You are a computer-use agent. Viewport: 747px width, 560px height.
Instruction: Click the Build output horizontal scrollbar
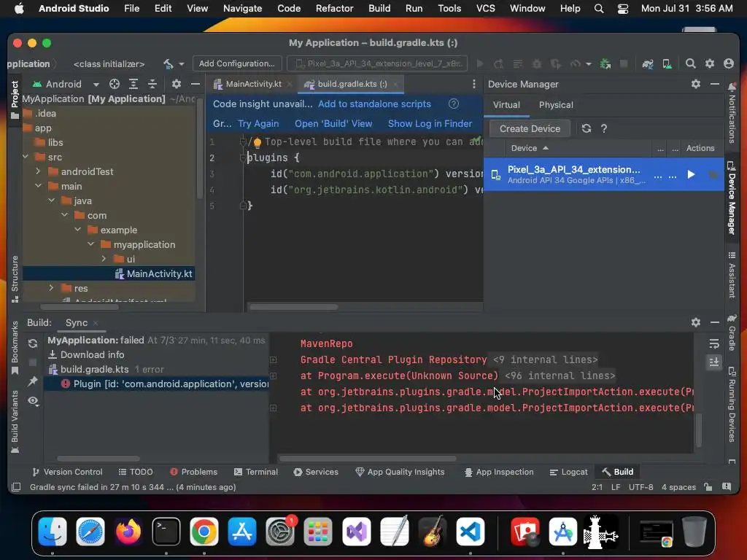point(368,459)
